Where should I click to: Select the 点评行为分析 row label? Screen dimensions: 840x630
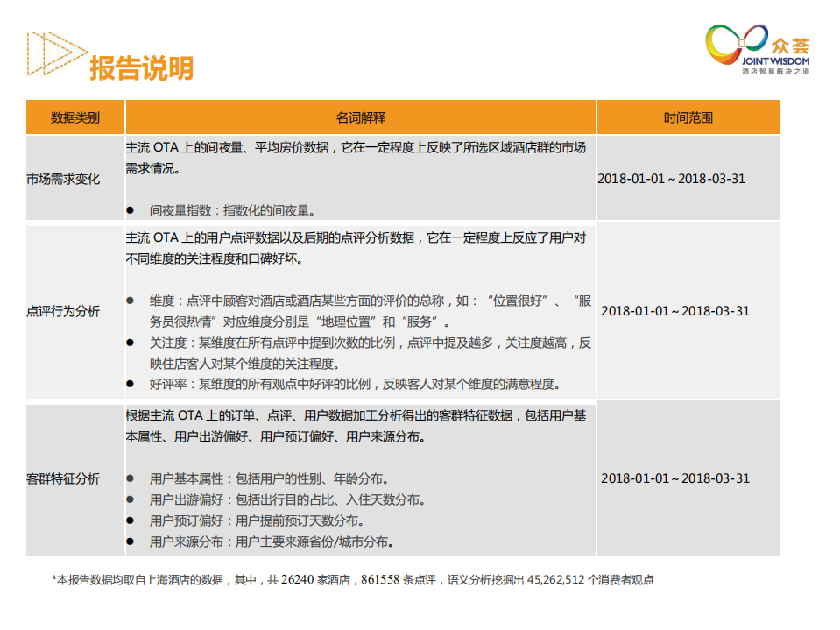66,308
